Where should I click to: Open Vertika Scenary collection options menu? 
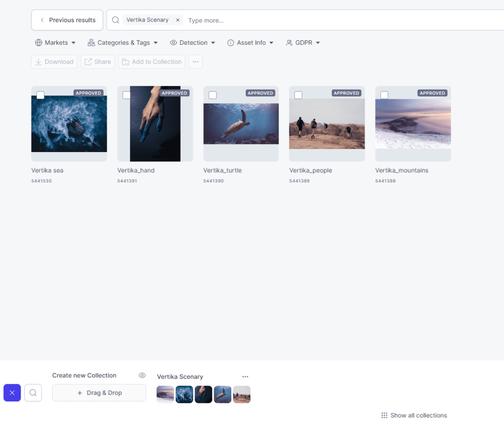[245, 377]
